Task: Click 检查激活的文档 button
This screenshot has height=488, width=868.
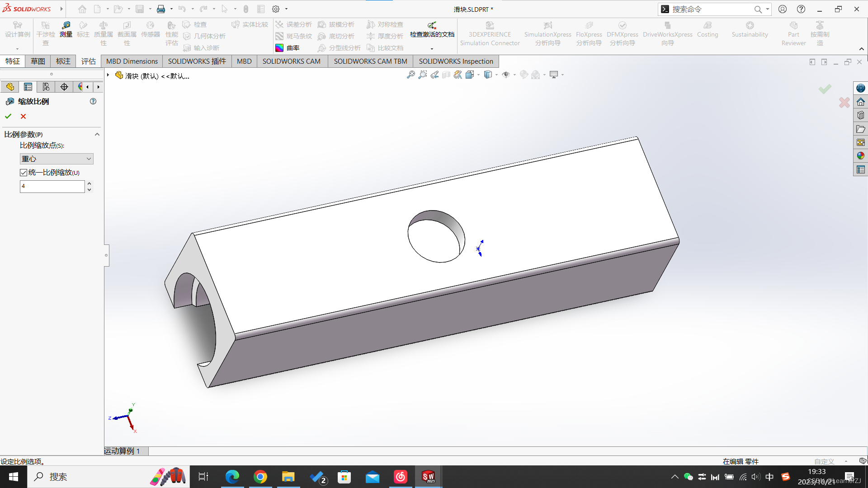Action: coord(432,29)
